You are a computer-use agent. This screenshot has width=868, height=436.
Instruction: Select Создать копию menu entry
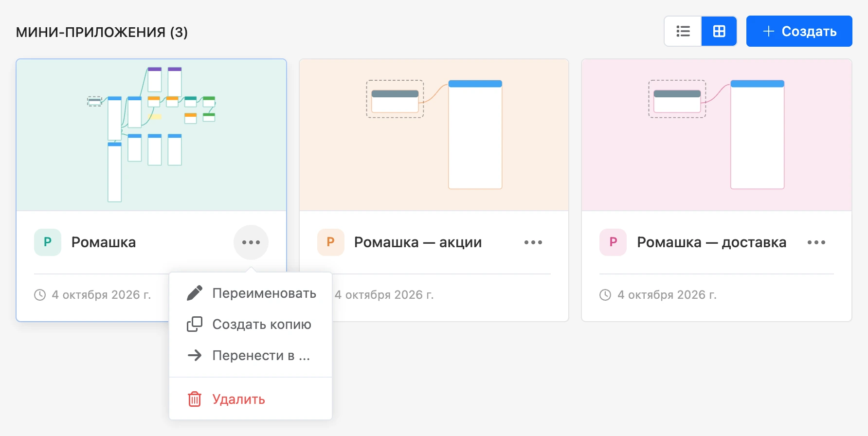[251, 324]
